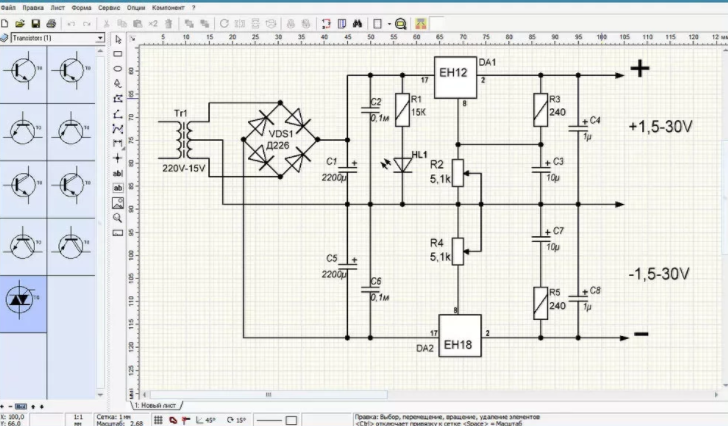
Task: Paste with the clipboard icon
Action: (x=137, y=23)
